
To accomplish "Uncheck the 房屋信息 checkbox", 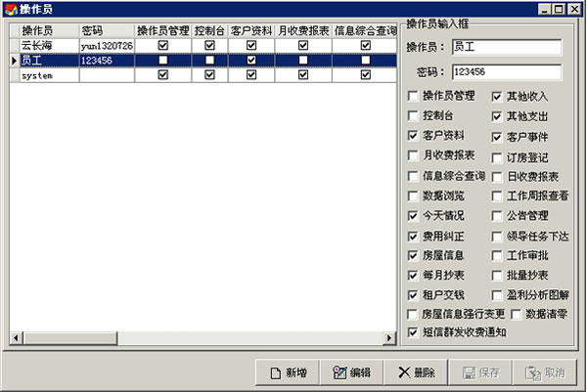I will tap(413, 255).
